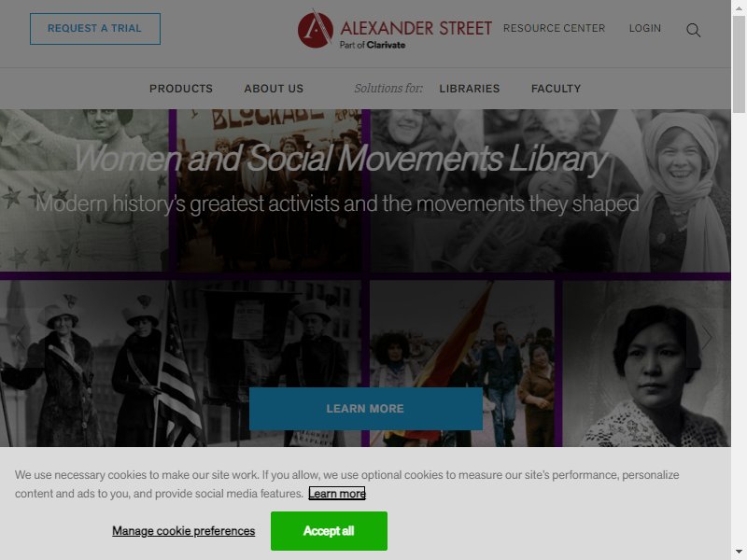Click the Alexander Street logo emblem
The width and height of the screenshot is (747, 560).
pyautogui.click(x=316, y=29)
